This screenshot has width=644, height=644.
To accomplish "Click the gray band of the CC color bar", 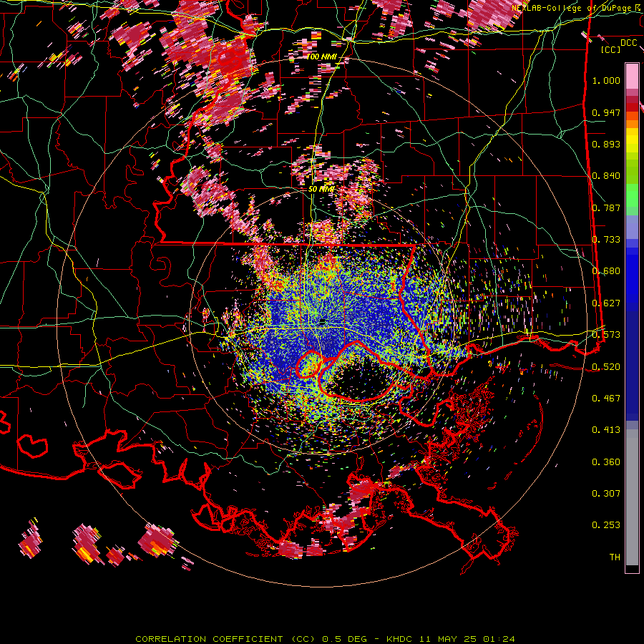I will tap(632, 497).
